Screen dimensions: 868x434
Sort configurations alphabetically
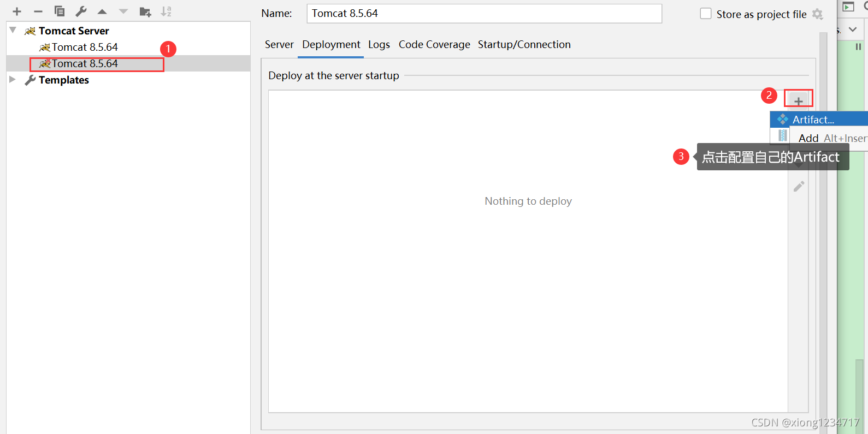[167, 11]
